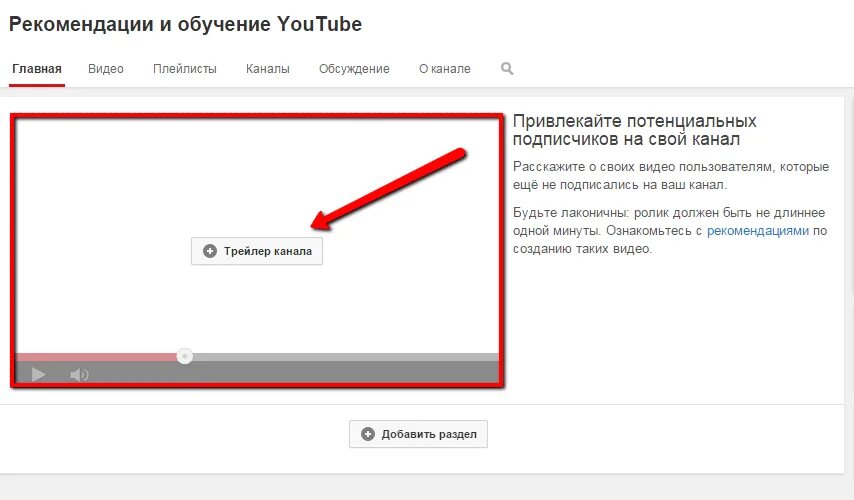Go to the Каналы tab

[x=267, y=69]
